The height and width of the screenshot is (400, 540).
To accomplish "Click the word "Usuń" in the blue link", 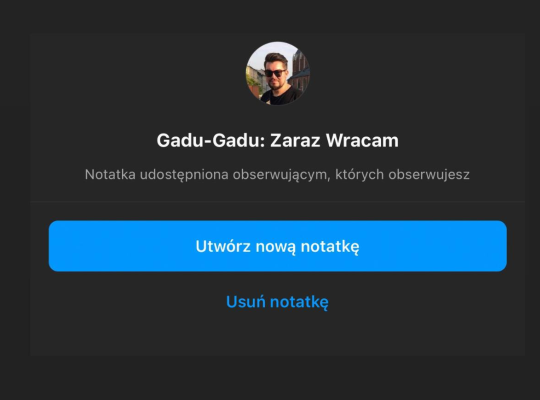I will click(246, 302).
